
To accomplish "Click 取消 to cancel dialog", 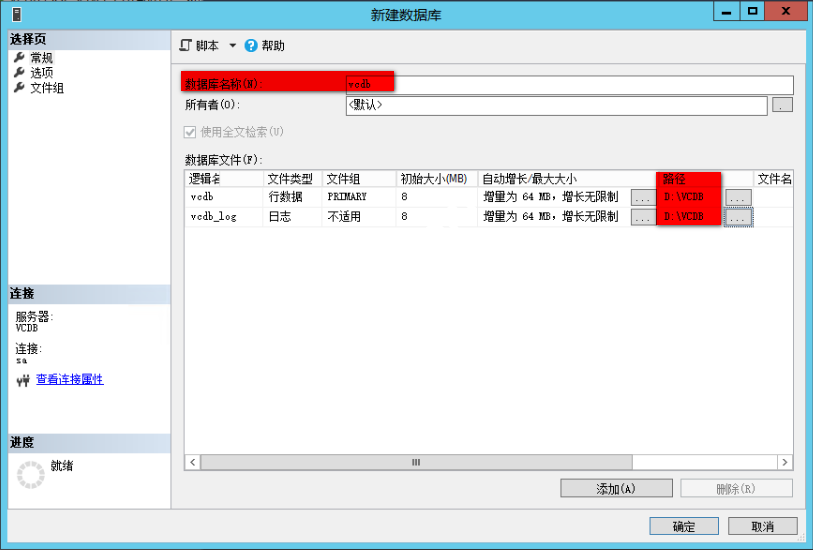I will [763, 526].
